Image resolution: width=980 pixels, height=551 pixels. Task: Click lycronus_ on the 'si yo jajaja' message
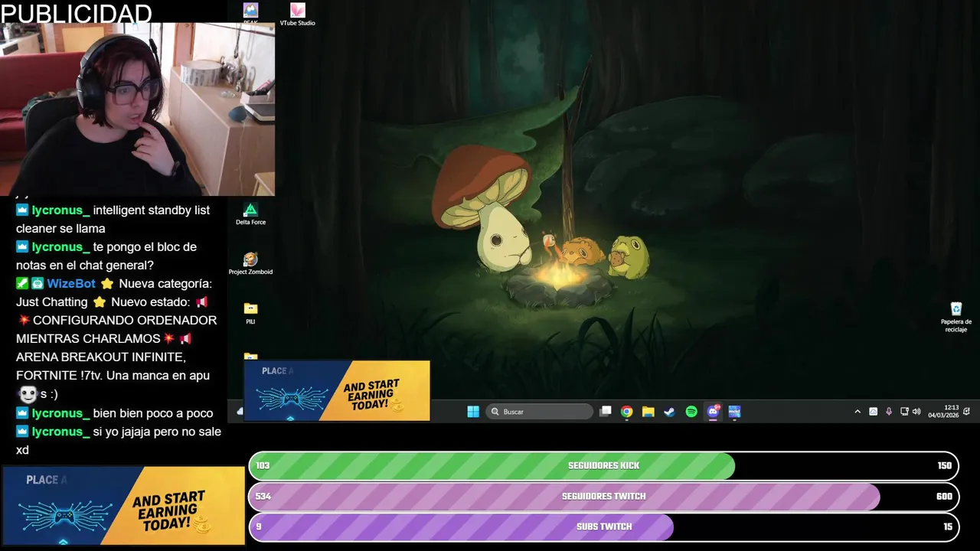[x=61, y=432]
